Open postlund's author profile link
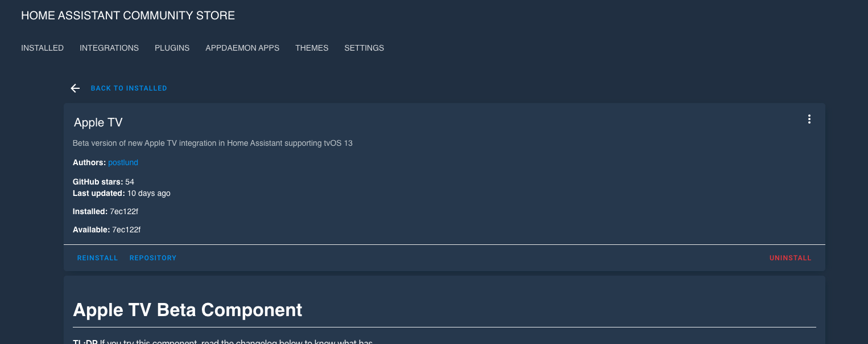 click(x=123, y=162)
